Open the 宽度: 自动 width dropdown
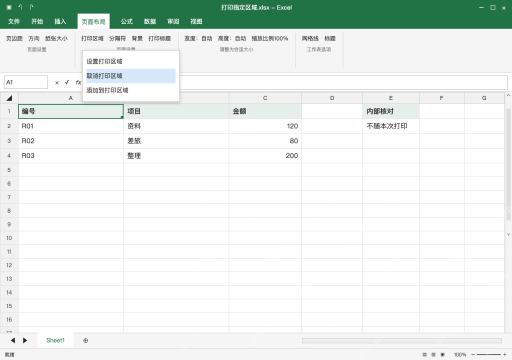 point(198,39)
